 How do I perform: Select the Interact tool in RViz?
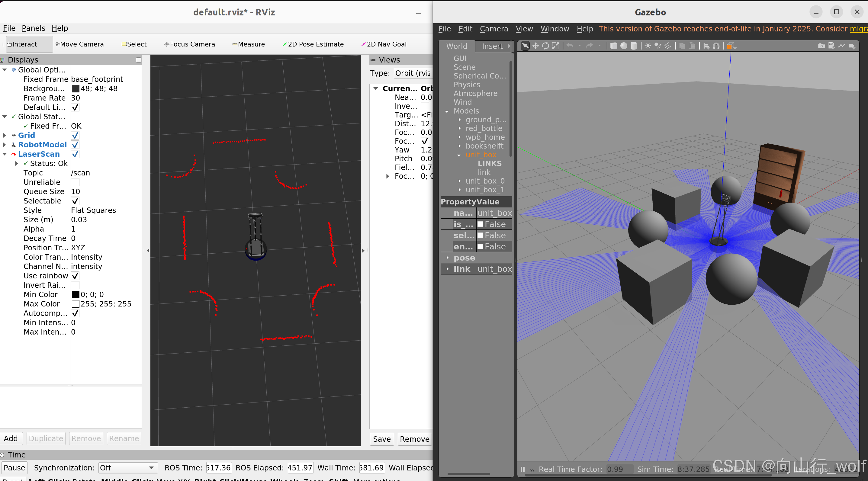[29, 44]
